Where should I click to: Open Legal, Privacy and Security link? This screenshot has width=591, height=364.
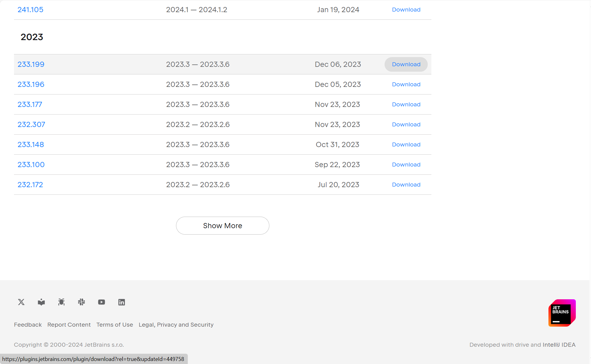176,325
